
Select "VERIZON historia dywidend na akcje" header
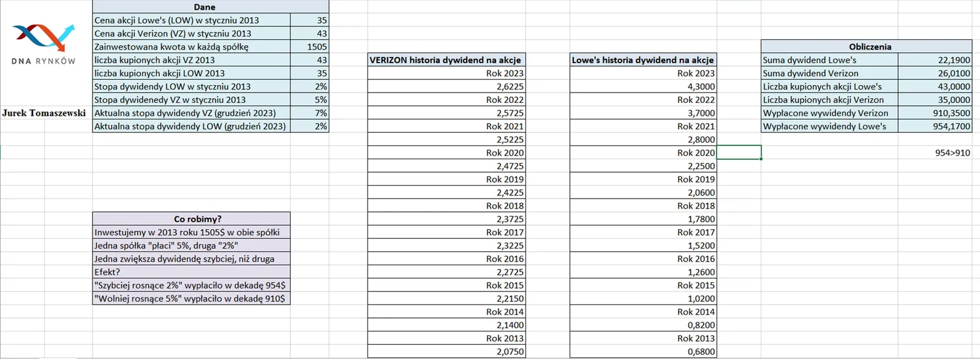pyautogui.click(x=447, y=60)
